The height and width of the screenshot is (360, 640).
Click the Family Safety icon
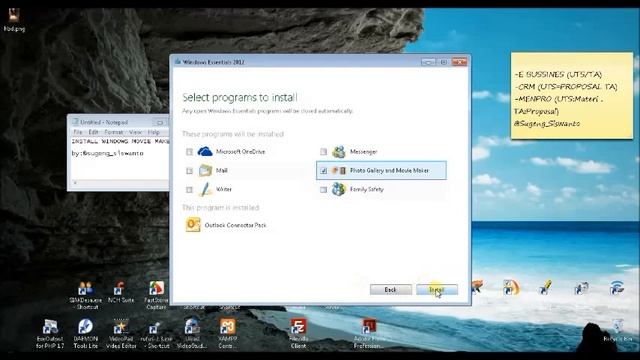click(x=339, y=189)
